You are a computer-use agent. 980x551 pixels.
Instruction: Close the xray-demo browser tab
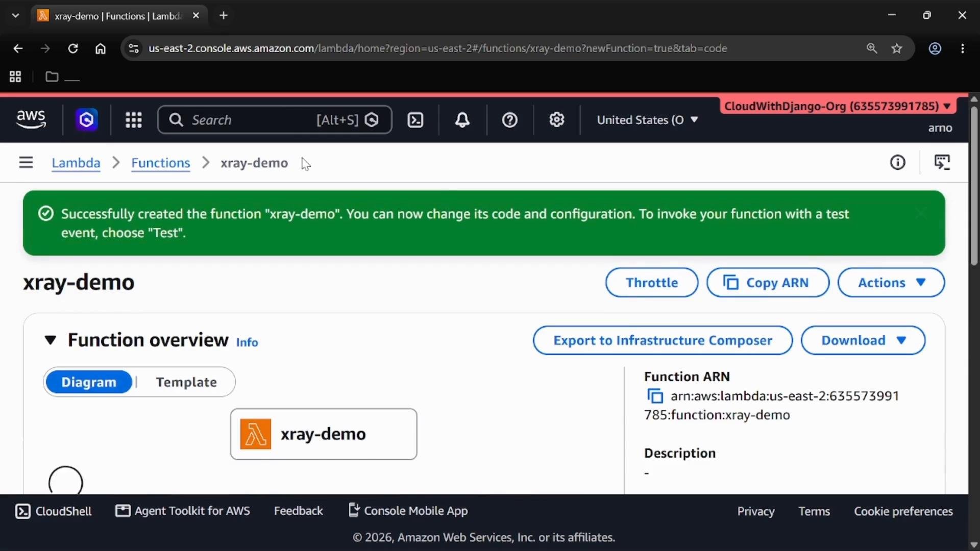196,16
